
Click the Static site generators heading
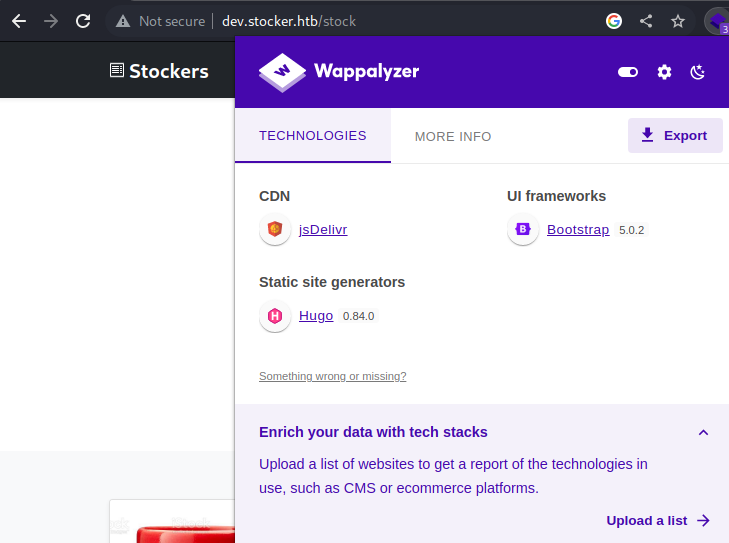332,282
